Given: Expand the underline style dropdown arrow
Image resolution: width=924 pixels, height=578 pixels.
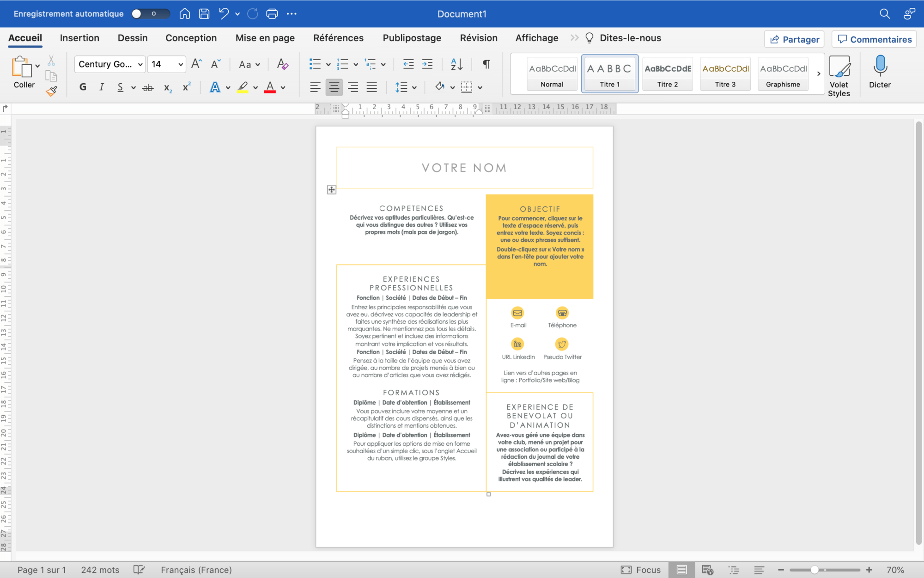Looking at the screenshot, I should (x=133, y=87).
